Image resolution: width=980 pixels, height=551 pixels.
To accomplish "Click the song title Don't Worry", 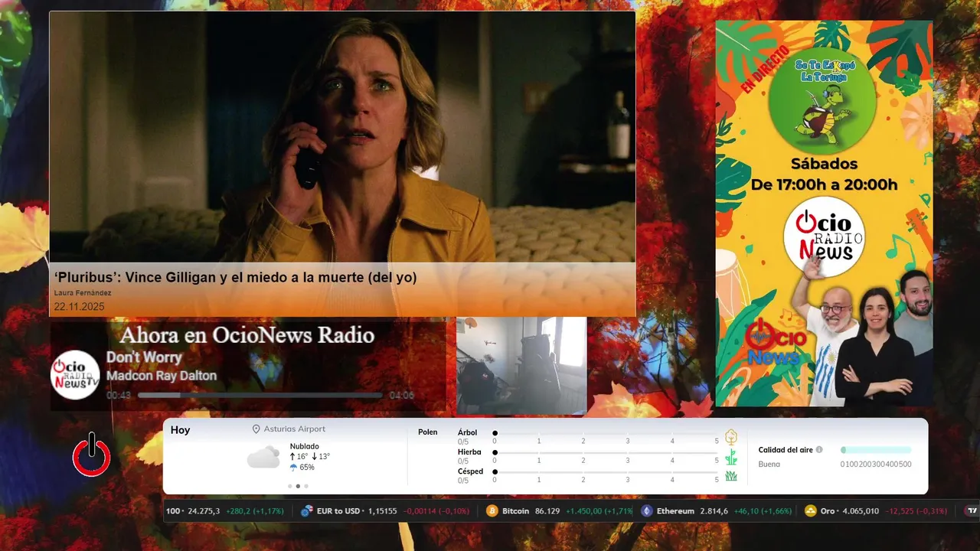I will 144,357.
